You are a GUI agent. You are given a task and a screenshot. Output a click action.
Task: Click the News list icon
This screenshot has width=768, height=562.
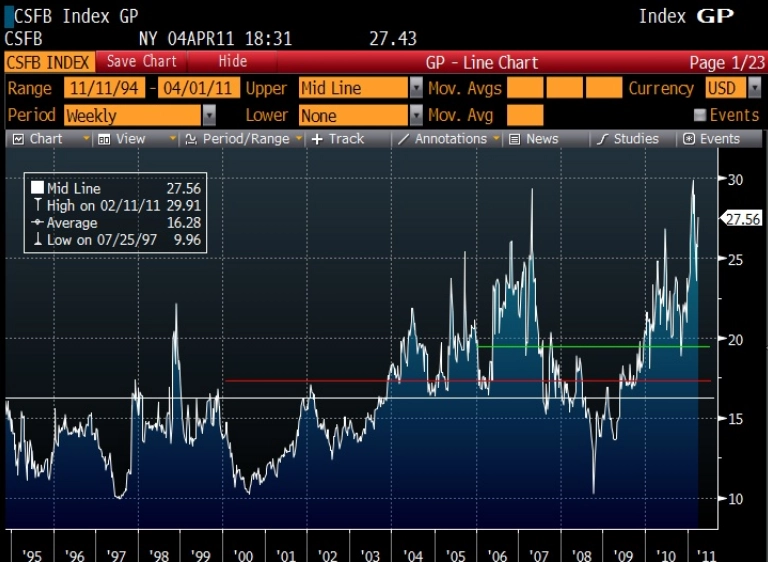point(514,140)
